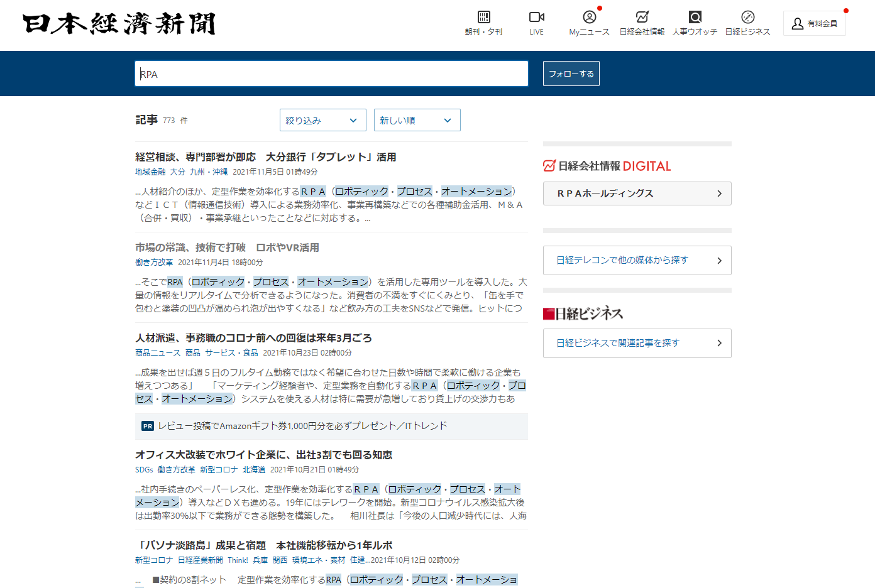Click the 記事 results heading
This screenshot has width=875, height=588.
[146, 120]
